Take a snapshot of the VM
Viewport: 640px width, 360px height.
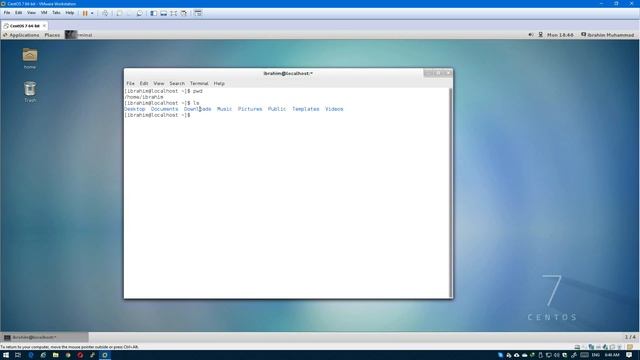click(119, 13)
